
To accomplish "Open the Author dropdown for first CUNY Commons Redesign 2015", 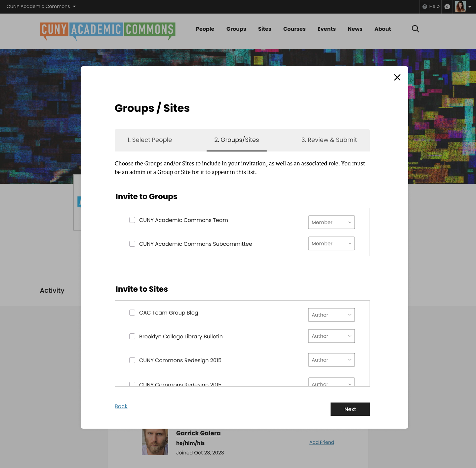I will pyautogui.click(x=332, y=360).
